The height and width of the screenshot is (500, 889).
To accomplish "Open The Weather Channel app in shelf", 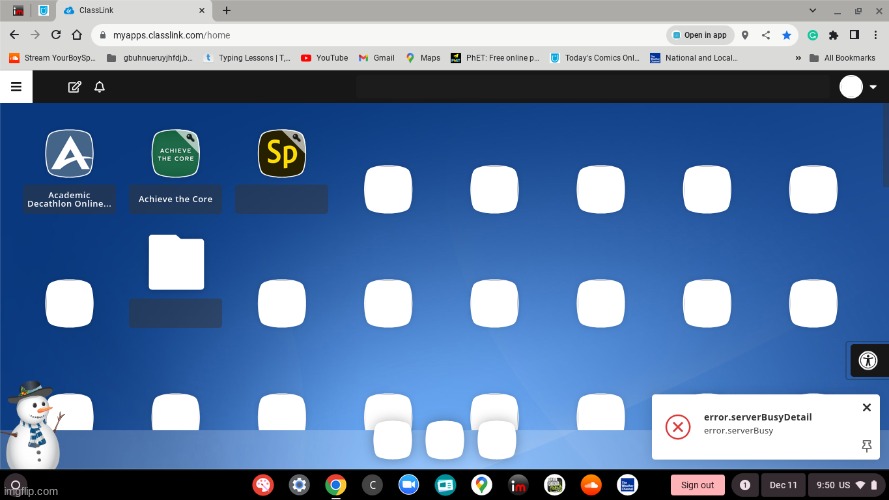I will tap(628, 485).
